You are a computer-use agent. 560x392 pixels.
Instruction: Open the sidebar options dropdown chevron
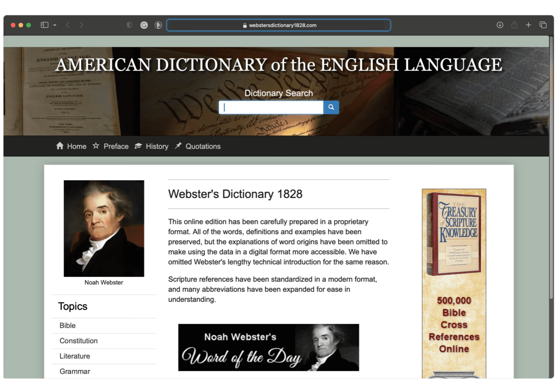(x=55, y=25)
